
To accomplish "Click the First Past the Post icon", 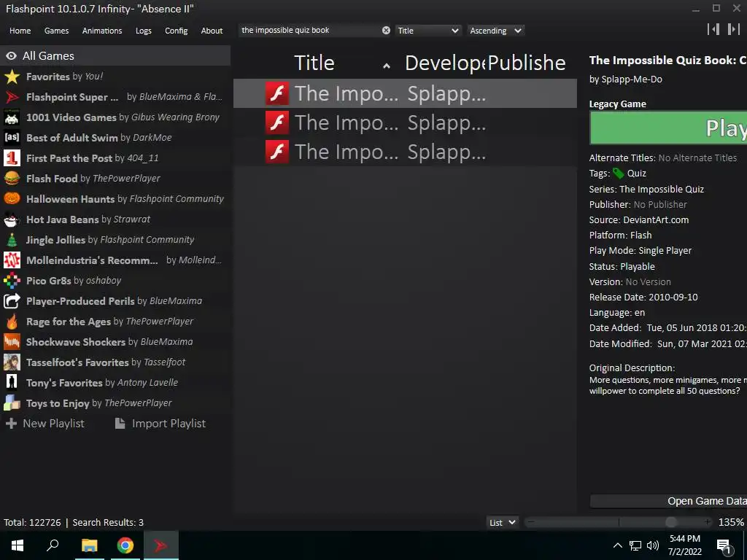I will 12,158.
